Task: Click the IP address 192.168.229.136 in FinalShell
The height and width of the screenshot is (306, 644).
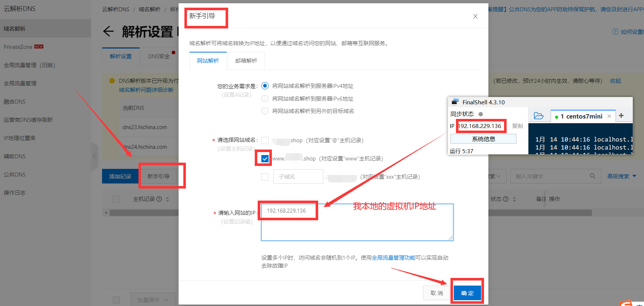Action: click(480, 126)
